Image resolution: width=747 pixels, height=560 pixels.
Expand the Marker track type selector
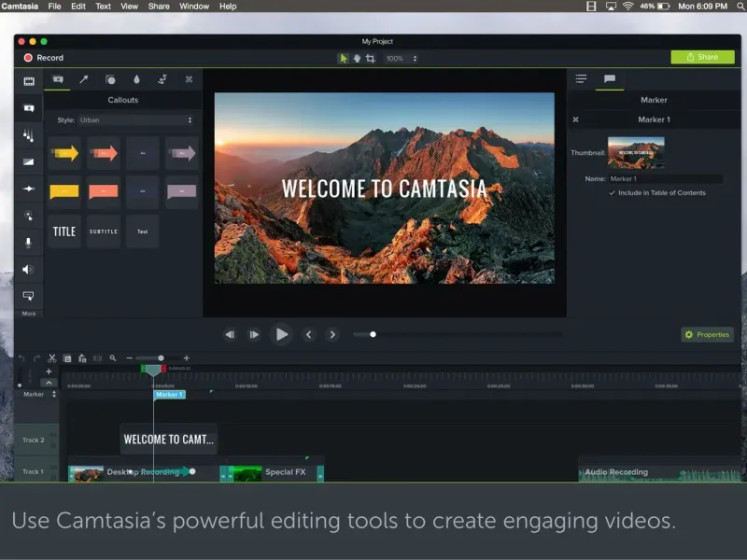(53, 395)
